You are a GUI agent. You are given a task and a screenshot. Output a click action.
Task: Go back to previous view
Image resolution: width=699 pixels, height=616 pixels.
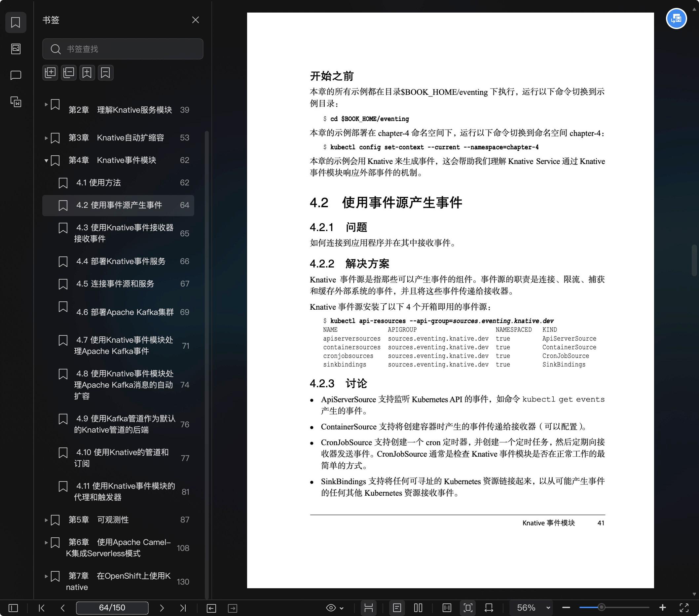[211, 608]
